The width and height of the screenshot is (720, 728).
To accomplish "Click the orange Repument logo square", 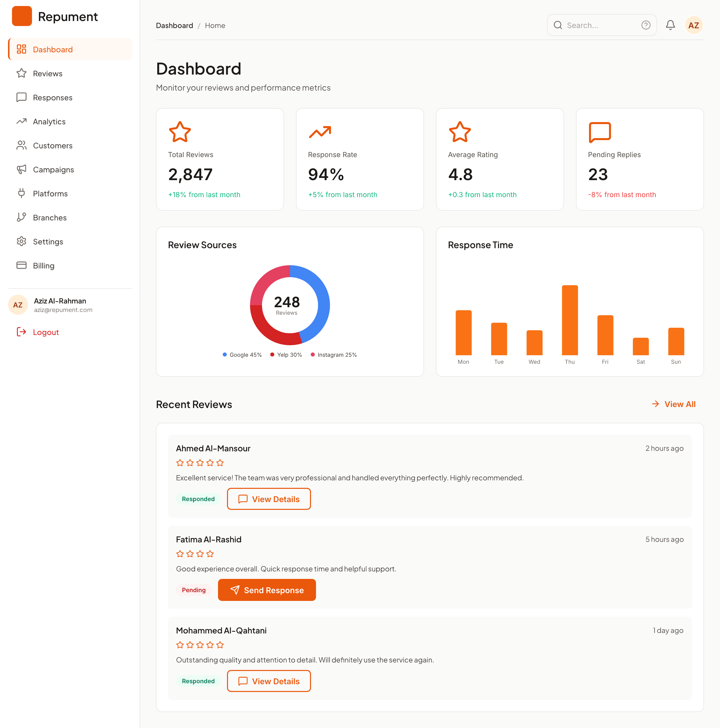I will [22, 16].
